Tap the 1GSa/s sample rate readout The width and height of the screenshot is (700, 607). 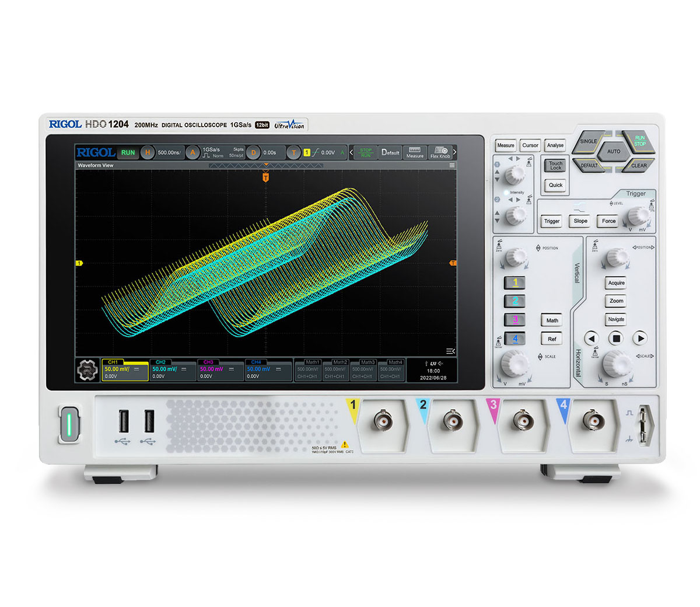pyautogui.click(x=211, y=149)
